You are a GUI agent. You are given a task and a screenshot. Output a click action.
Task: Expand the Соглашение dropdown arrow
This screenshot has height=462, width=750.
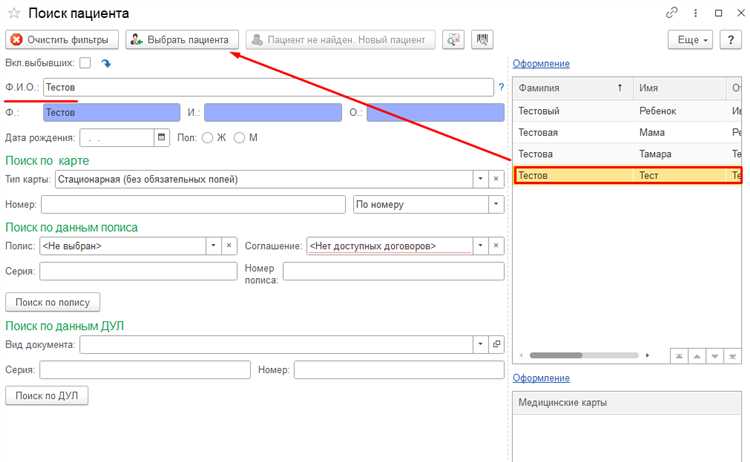480,246
